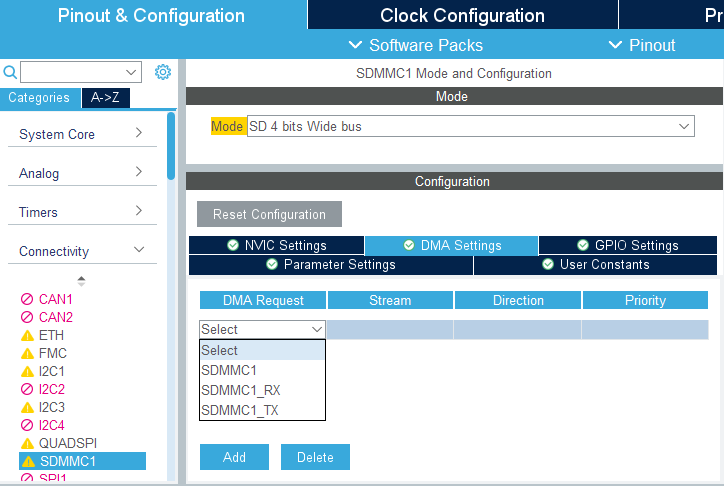724x491 pixels.
Task: Select ETH in the peripheral list
Action: click(x=51, y=335)
